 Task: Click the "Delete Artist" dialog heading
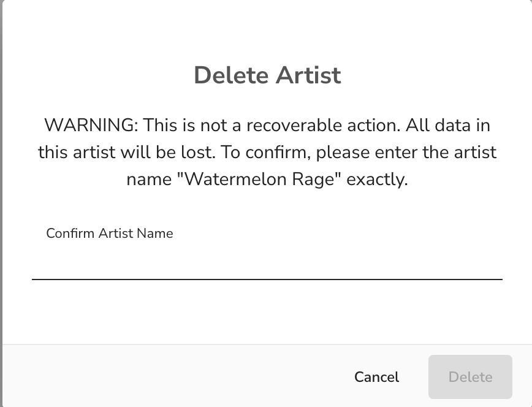[x=267, y=75]
